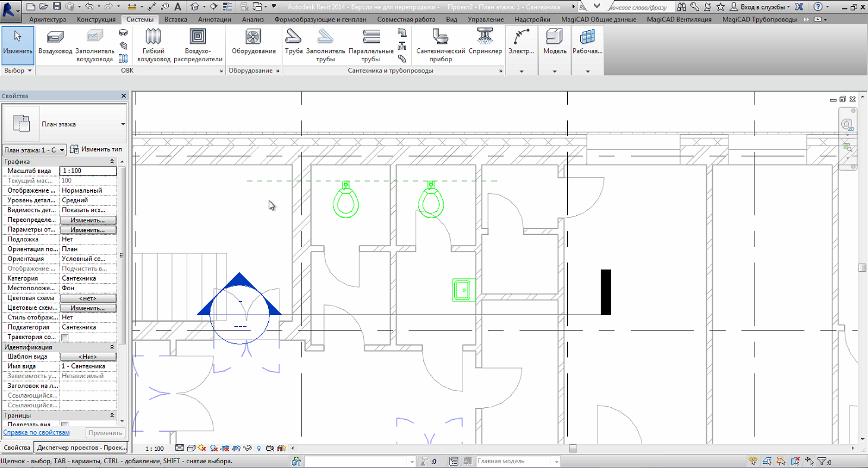The image size is (868, 468).
Task: Click the favorites star icon
Action: pyautogui.click(x=720, y=7)
